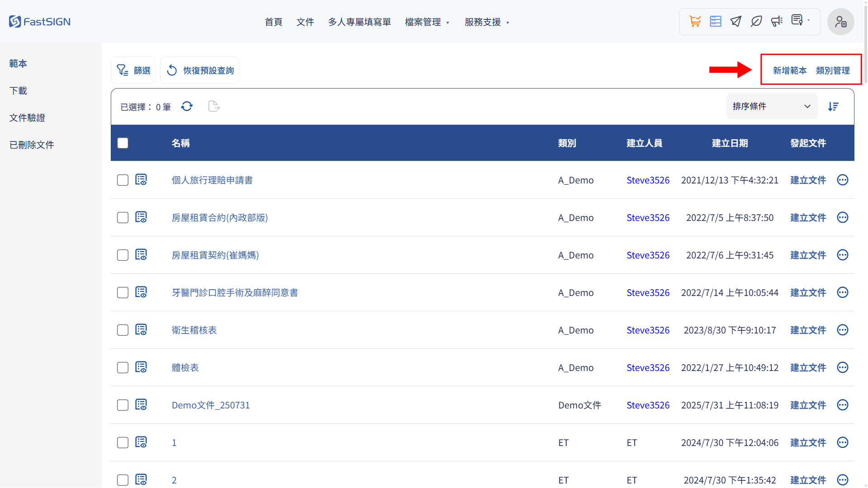Click template preview icon for 體檢表
This screenshot has width=868, height=488.
141,367
